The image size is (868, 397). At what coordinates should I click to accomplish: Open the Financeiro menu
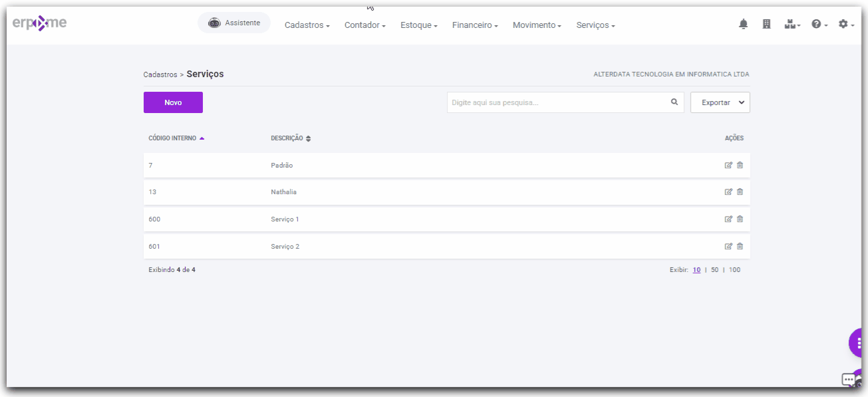coord(475,25)
